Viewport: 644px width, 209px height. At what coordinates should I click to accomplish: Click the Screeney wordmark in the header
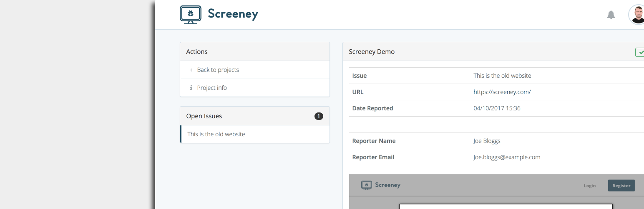click(x=233, y=14)
